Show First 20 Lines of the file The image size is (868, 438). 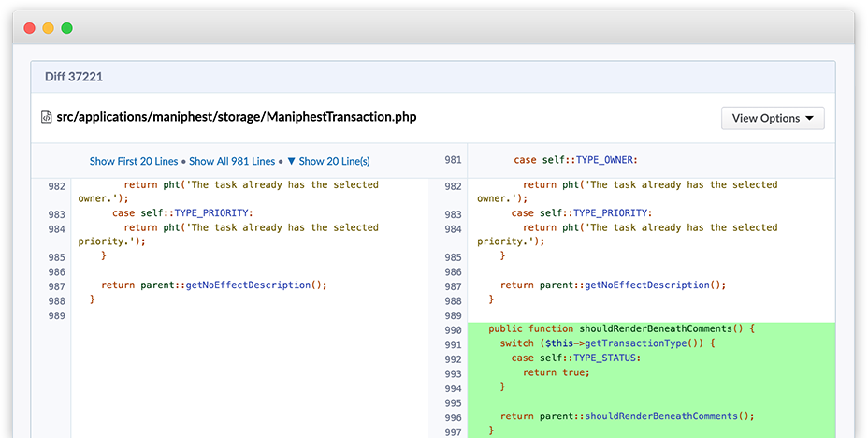coord(134,161)
